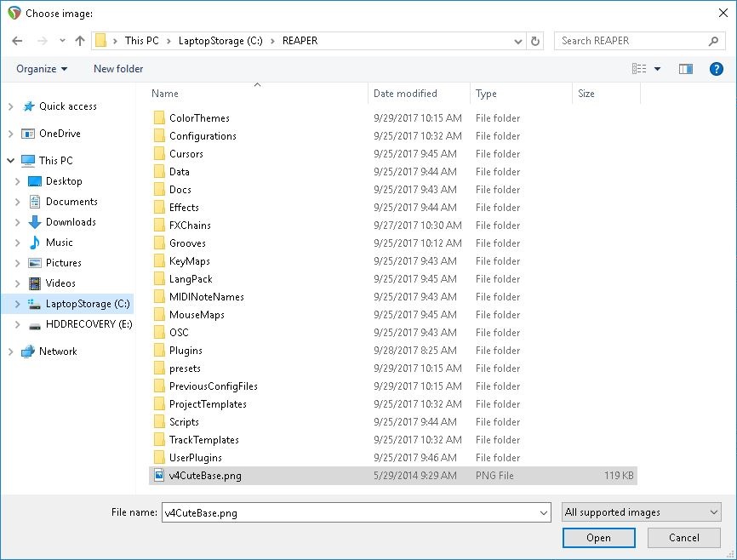
Task: Expand the Quick access tree node
Action: pyautogui.click(x=10, y=106)
